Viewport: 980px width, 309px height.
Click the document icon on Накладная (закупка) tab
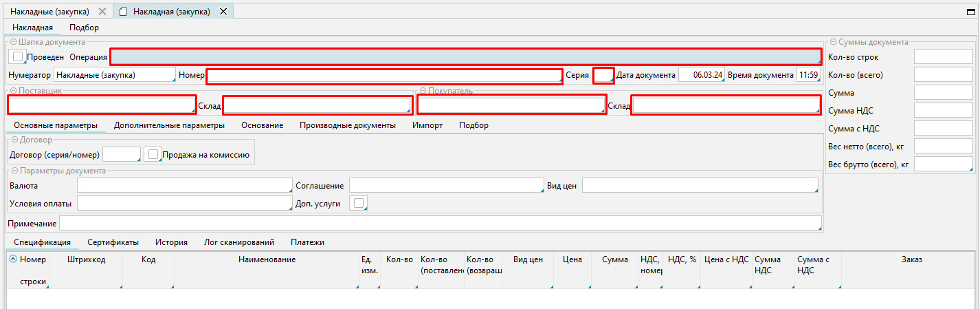point(123,12)
